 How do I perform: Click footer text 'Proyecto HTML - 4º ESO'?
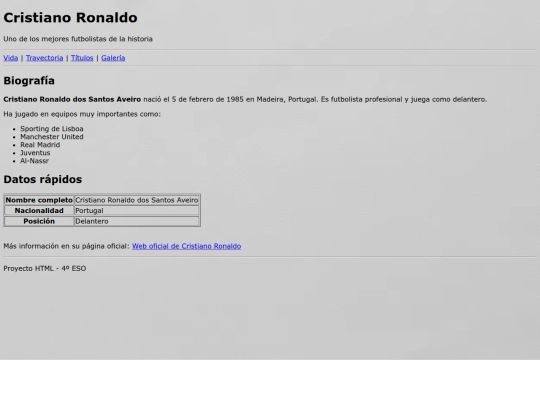point(45,269)
